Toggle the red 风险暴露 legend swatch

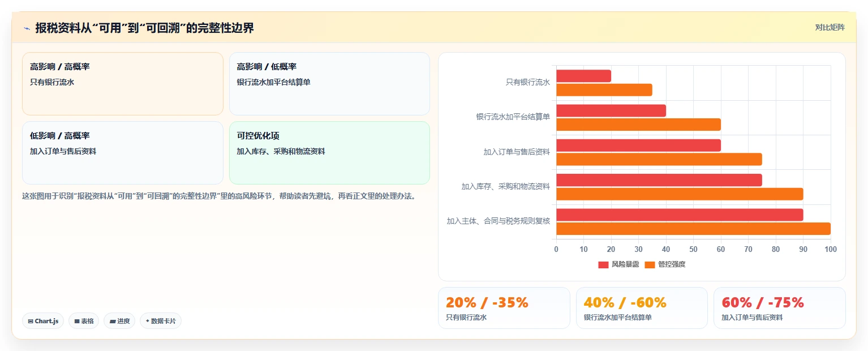pyautogui.click(x=603, y=264)
